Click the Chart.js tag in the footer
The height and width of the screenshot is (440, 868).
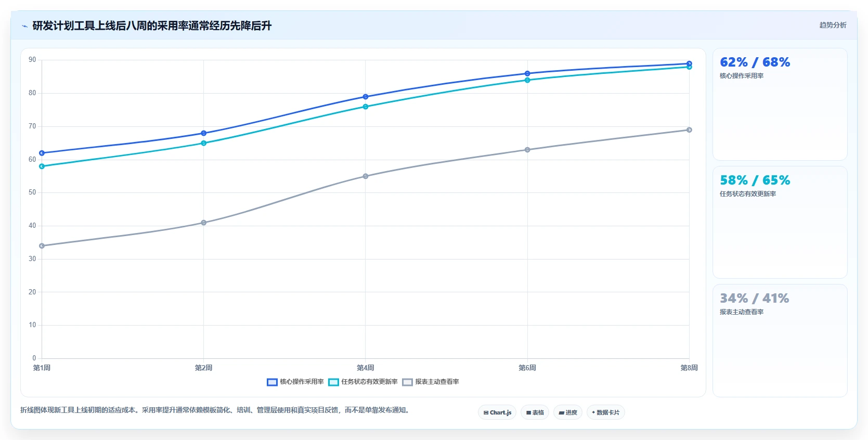pyautogui.click(x=497, y=412)
